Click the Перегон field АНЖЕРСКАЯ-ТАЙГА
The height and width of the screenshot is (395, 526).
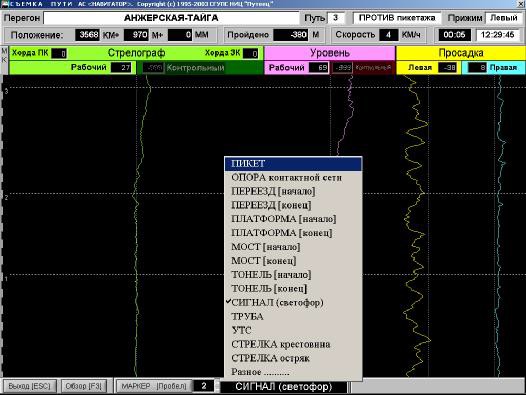171,18
